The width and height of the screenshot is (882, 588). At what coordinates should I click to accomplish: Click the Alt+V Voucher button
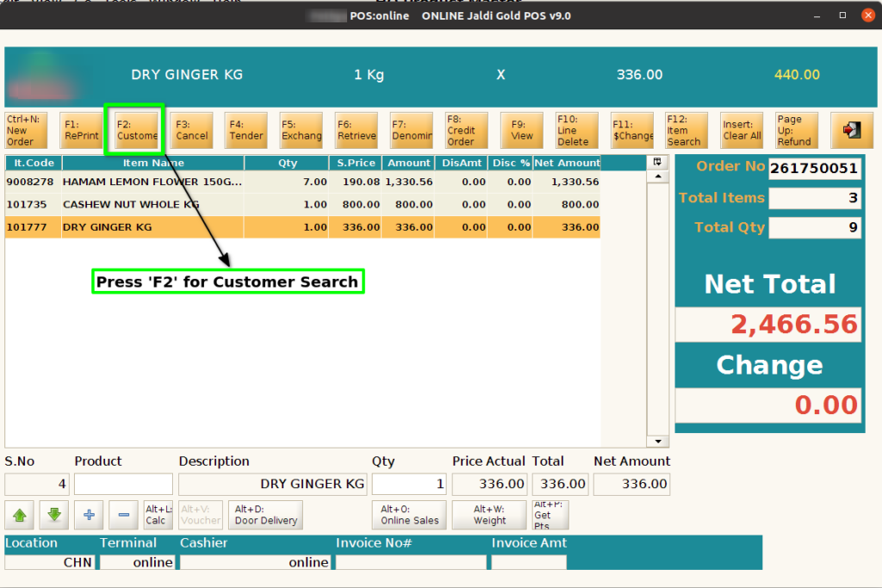pos(201,515)
